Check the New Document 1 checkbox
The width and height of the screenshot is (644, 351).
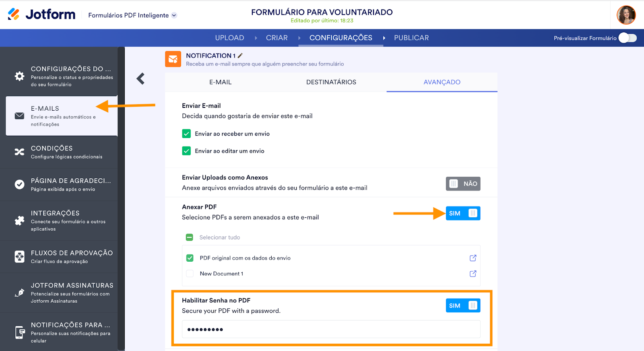(190, 274)
